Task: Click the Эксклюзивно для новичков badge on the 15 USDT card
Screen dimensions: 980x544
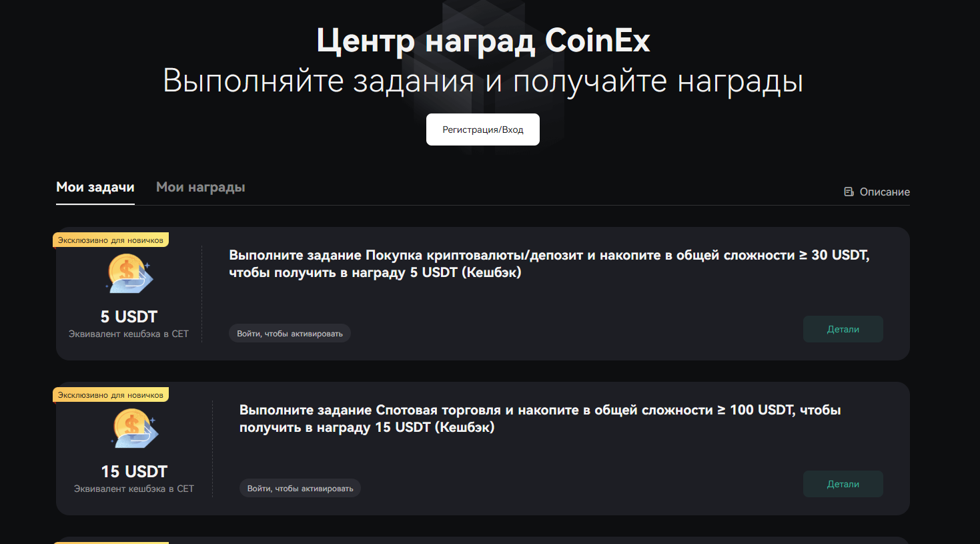Action: pos(111,395)
